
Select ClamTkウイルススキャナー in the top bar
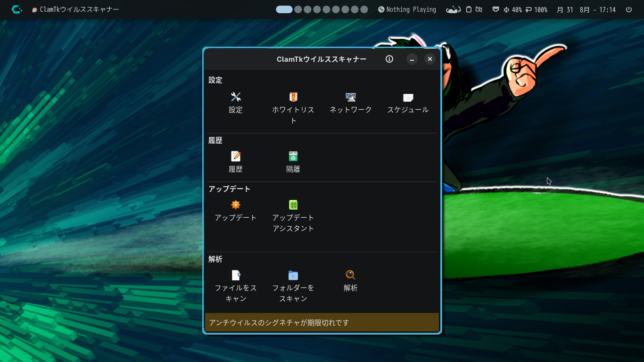[x=75, y=9]
